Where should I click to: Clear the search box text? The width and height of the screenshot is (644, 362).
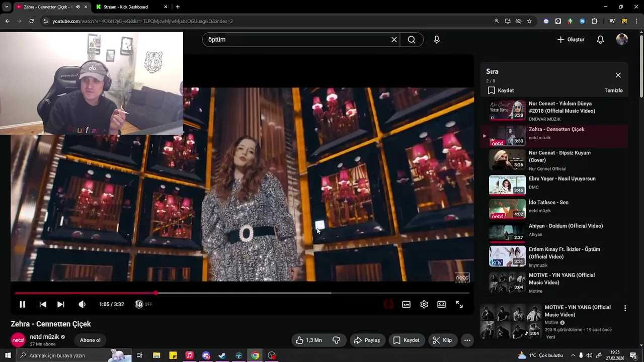[394, 40]
